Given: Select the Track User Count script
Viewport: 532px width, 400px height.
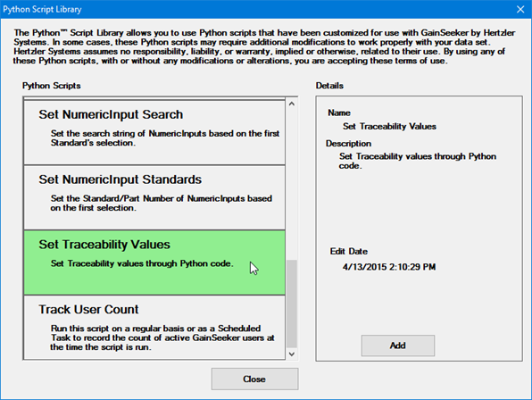Looking at the screenshot, I should pyautogui.click(x=154, y=328).
